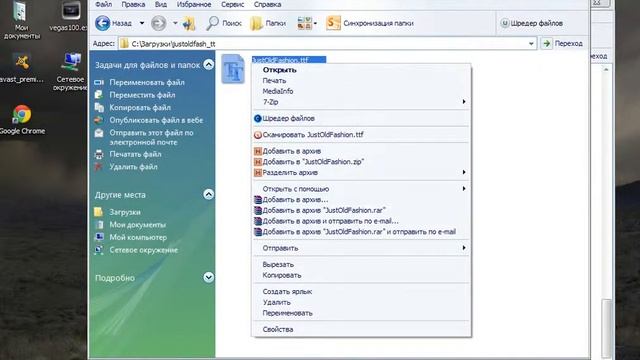
Task: Click the File Shredder (Шредер файлов) toolbar button
Action: [x=532, y=23]
